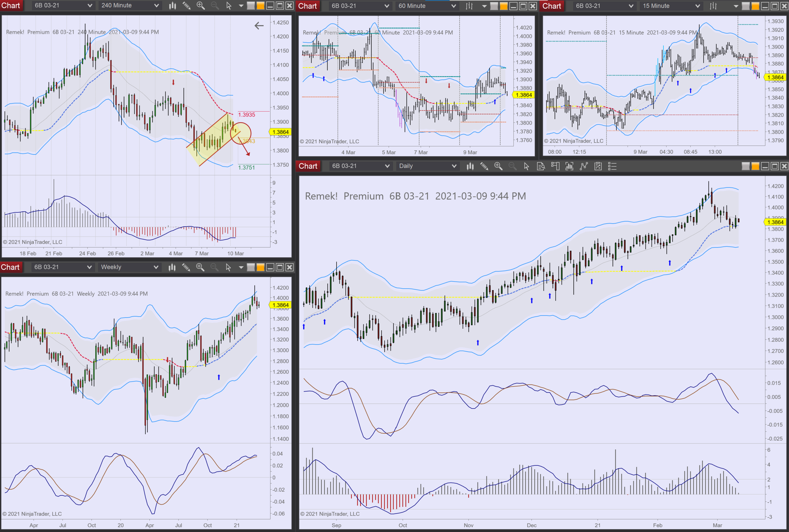Click Chart Trader icon in Daily toolbar
The image size is (789, 532).
555,166
